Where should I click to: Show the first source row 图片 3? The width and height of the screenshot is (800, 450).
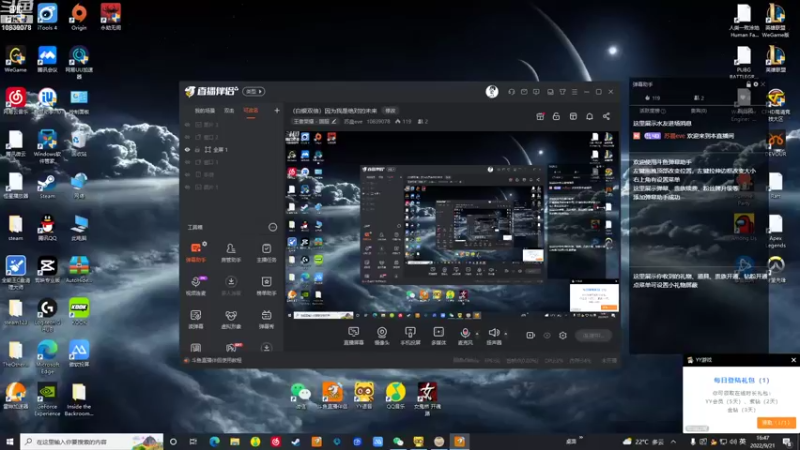(187, 124)
